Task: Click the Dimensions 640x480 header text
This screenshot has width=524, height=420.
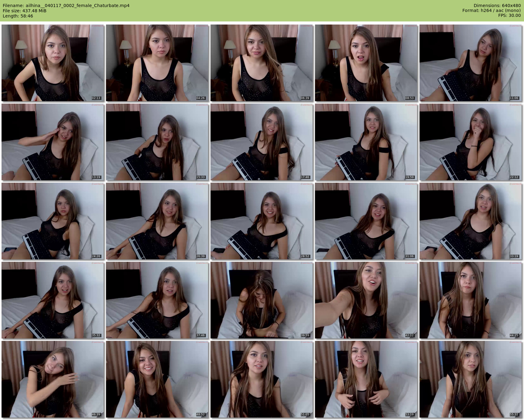Action: point(497,6)
